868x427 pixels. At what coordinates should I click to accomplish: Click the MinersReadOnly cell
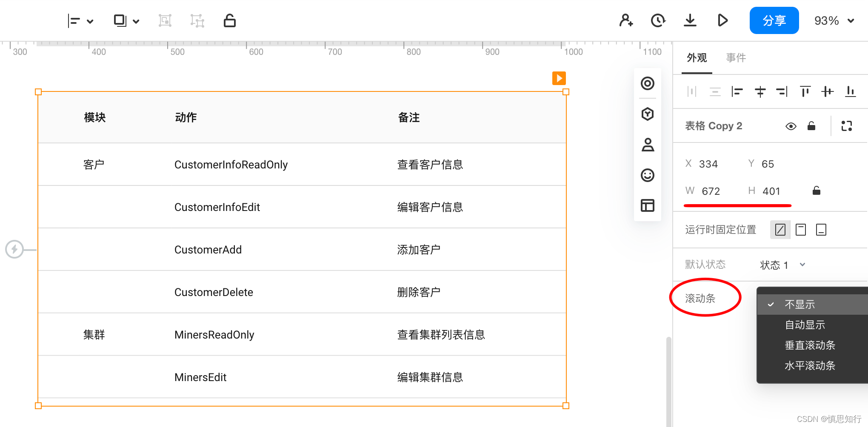(x=214, y=335)
